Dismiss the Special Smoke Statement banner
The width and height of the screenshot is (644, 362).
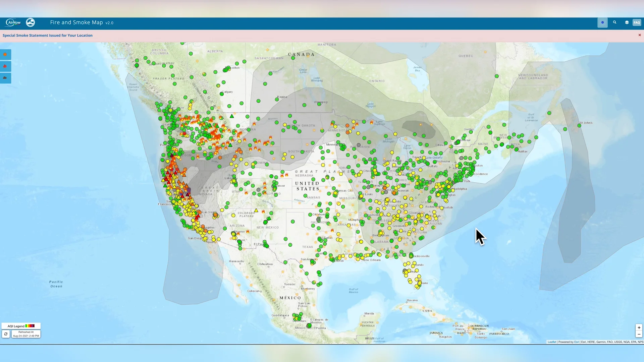coord(639,35)
